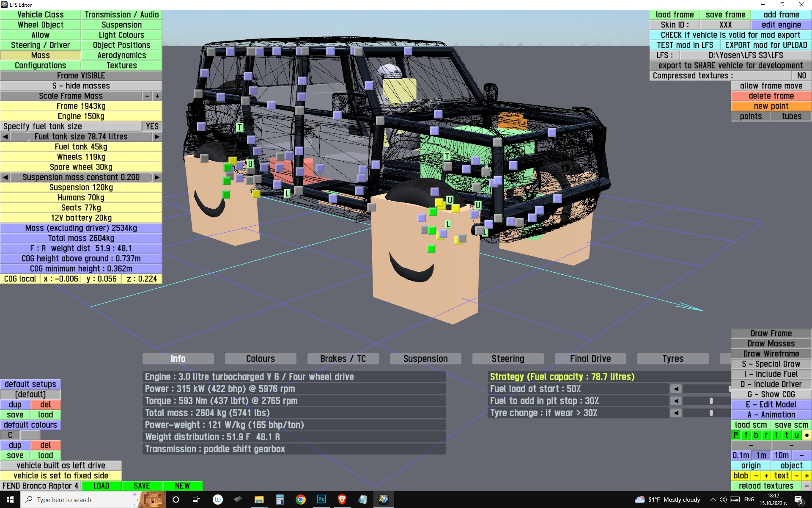The height and width of the screenshot is (508, 812).
Task: Increase fuel tank size with right arrow
Action: [157, 137]
